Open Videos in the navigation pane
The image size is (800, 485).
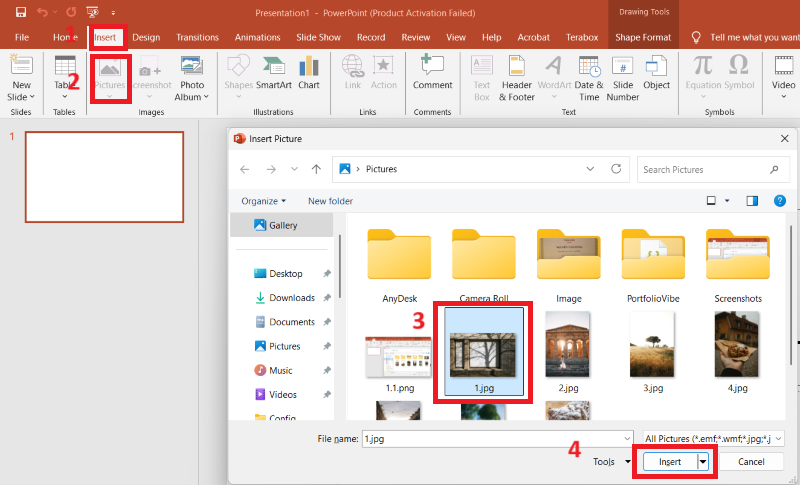click(285, 394)
